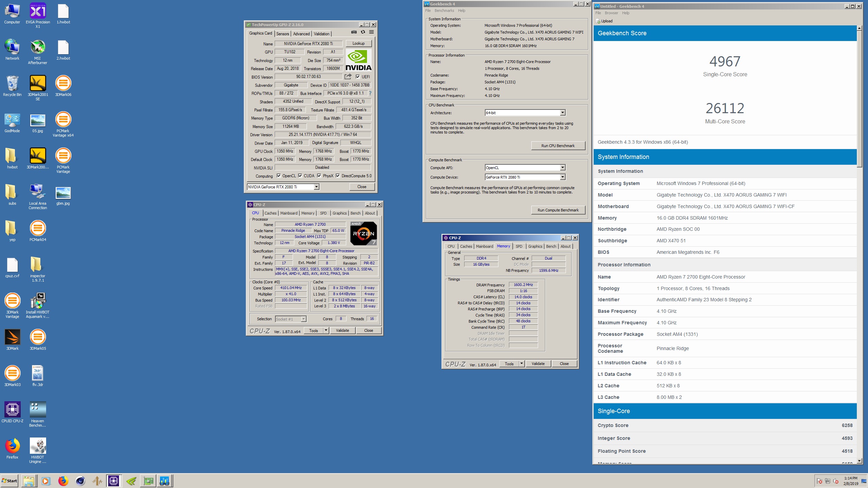Click the GPU-Z screenshot camera icon
Image resolution: width=868 pixels, height=488 pixels.
coord(354,32)
